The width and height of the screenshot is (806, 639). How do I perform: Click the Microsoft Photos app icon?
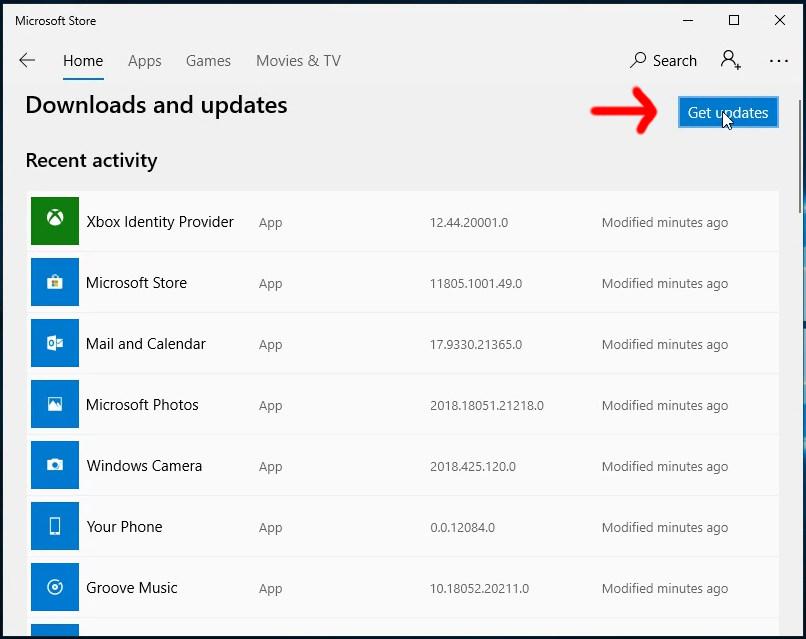[x=55, y=404]
